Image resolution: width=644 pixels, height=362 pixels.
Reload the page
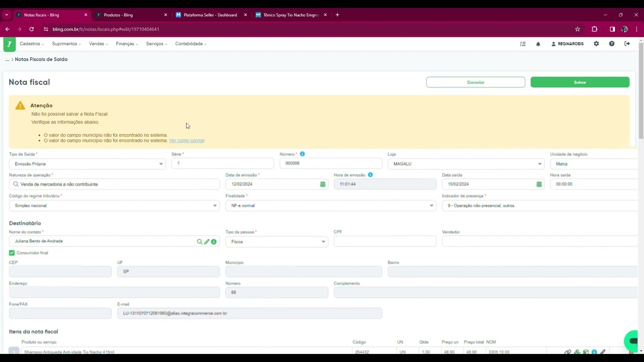(31, 29)
